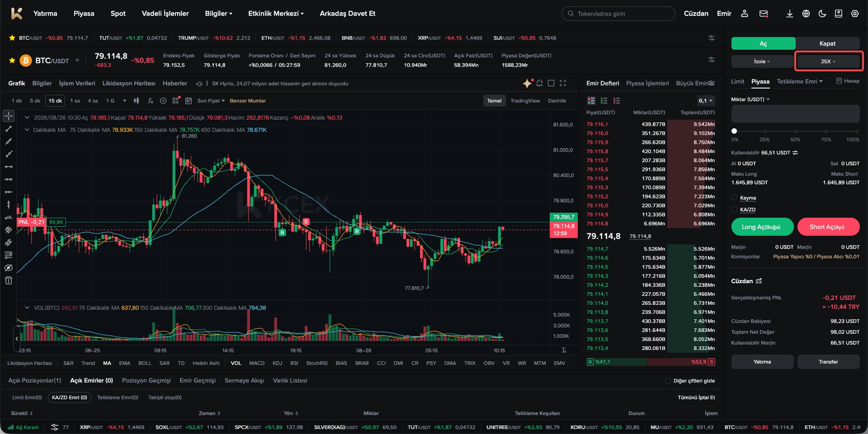Image resolution: width=868 pixels, height=434 pixels.
Task: Open language globe icon
Action: (x=806, y=14)
